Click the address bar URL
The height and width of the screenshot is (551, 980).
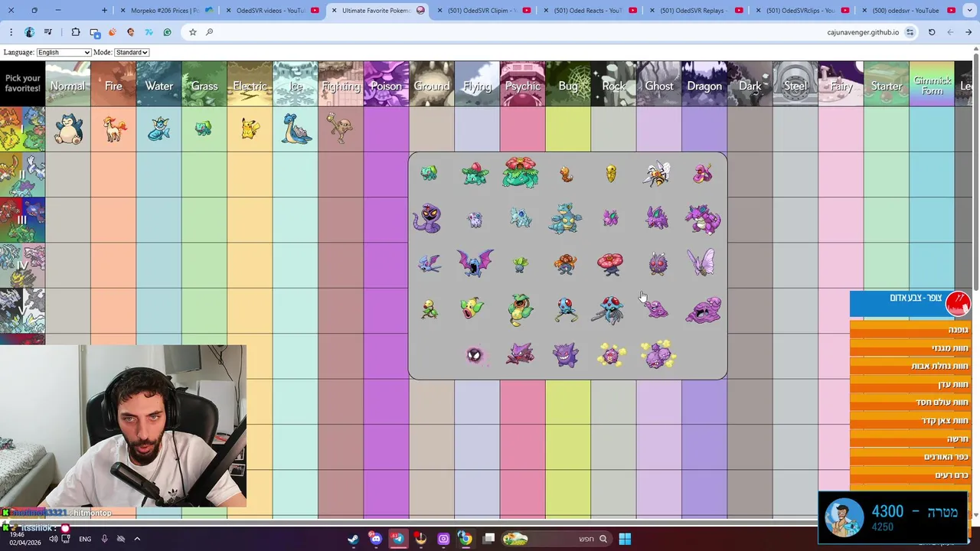863,32
